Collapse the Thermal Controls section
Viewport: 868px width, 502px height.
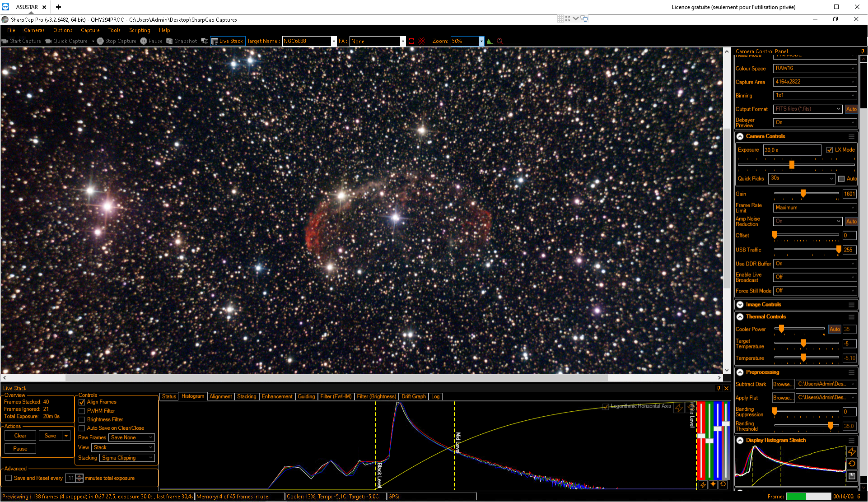(740, 317)
